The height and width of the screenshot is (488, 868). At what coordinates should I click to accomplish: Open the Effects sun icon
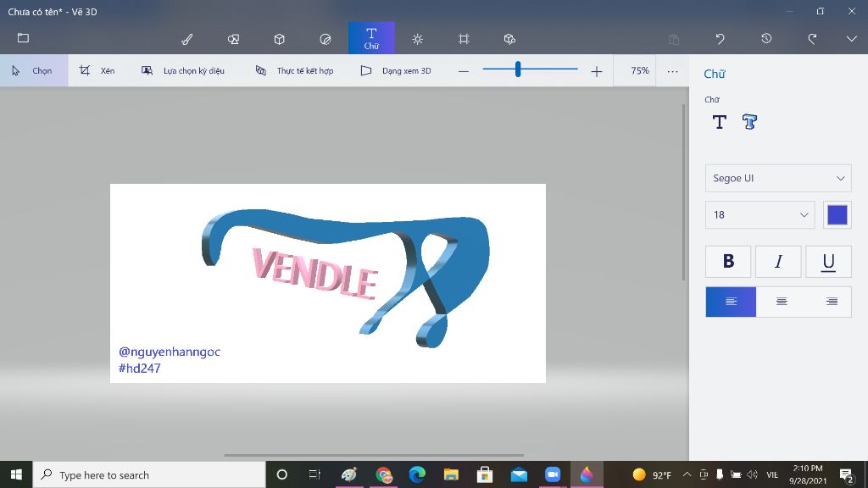tap(417, 39)
